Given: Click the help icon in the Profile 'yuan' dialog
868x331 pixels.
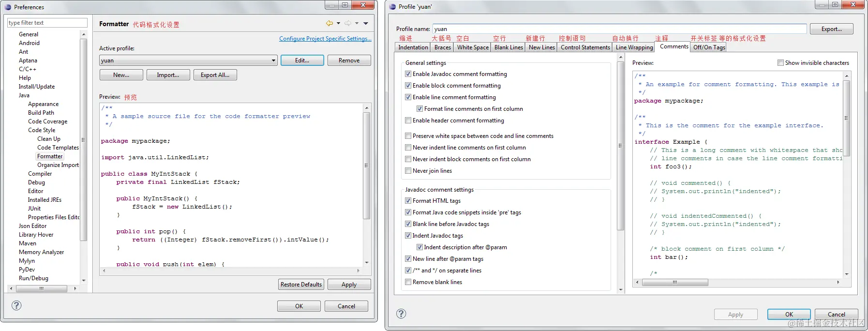Looking at the screenshot, I should (401, 314).
